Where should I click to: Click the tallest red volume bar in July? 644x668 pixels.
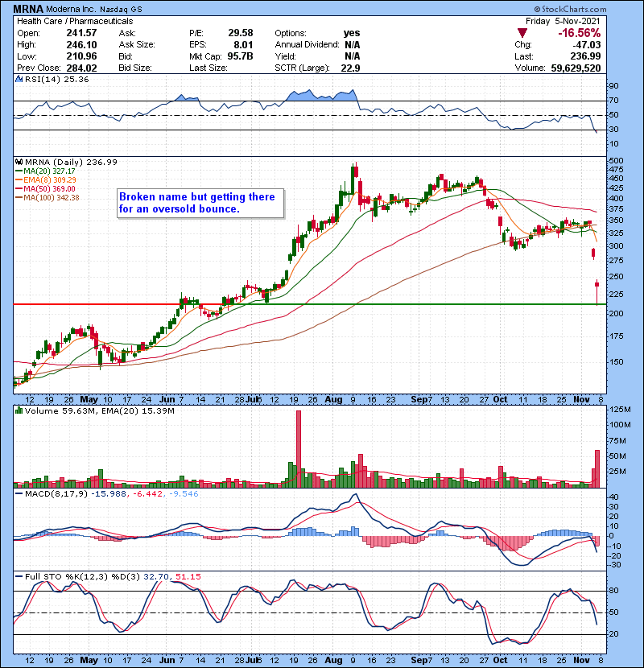[x=299, y=449]
